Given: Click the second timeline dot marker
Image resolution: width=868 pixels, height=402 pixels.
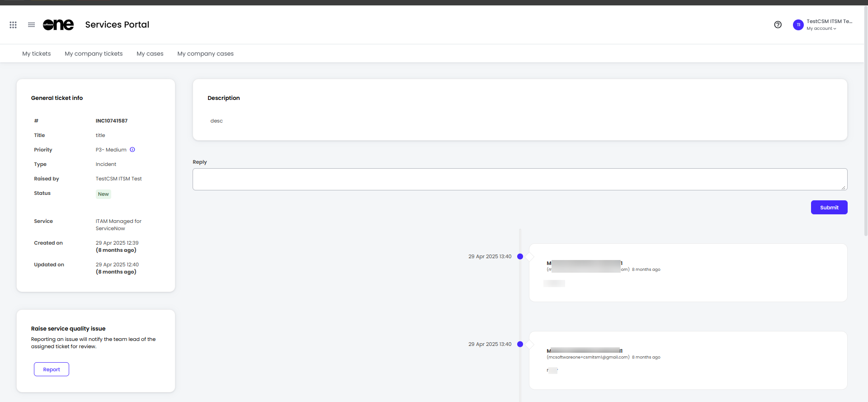Looking at the screenshot, I should point(520,344).
